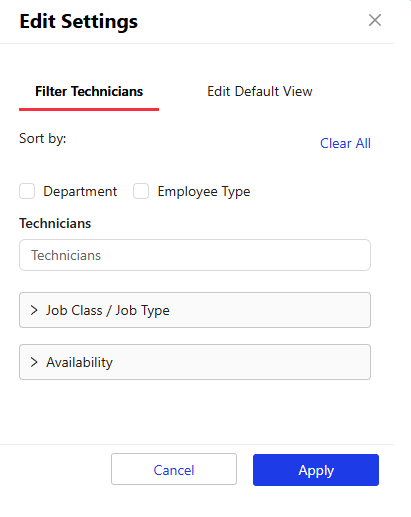The image size is (411, 517).
Task: Focus the Technicians search input field
Action: [195, 255]
